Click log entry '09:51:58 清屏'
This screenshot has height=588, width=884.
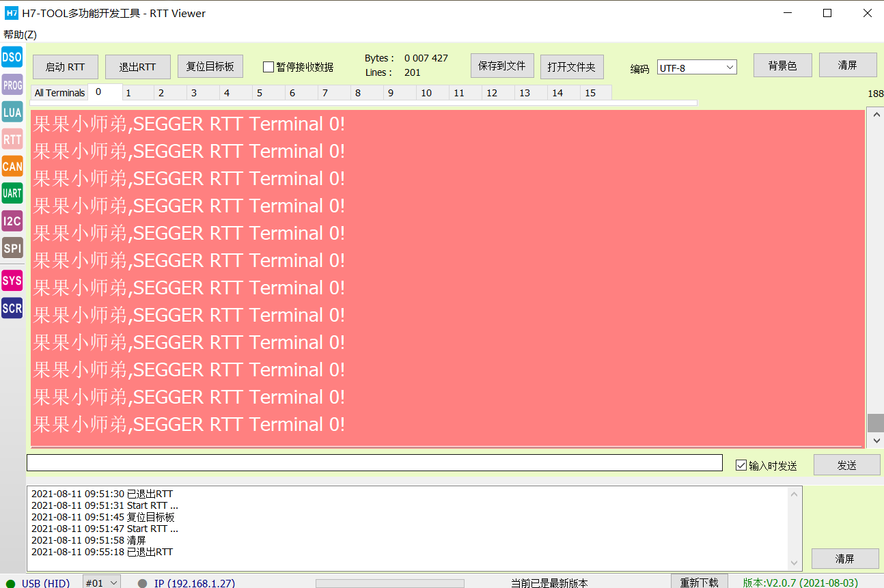click(89, 540)
